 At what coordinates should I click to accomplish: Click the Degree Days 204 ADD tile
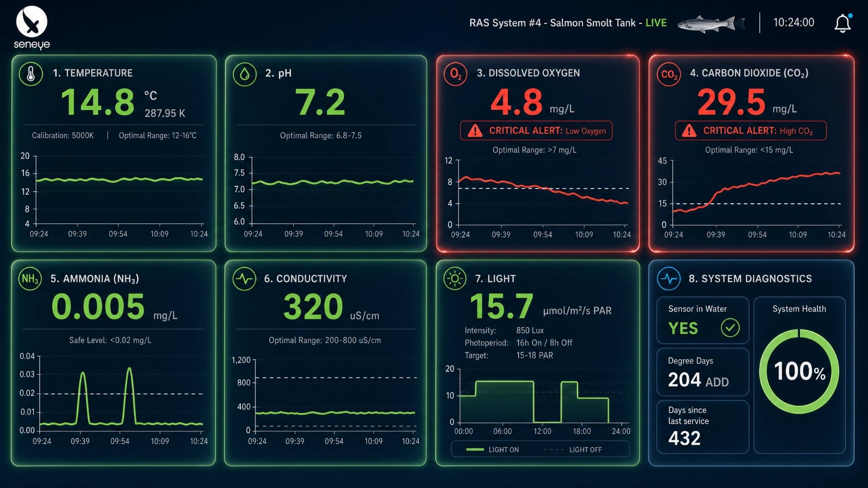703,372
